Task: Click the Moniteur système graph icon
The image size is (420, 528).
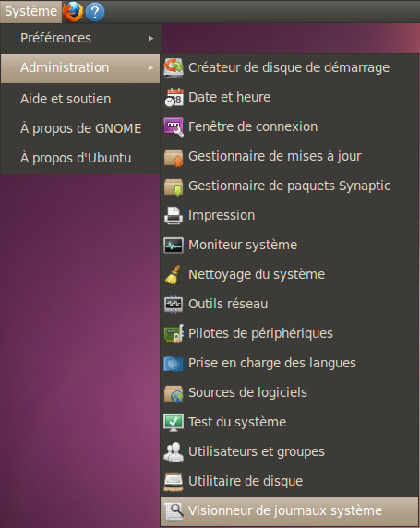Action: tap(174, 246)
